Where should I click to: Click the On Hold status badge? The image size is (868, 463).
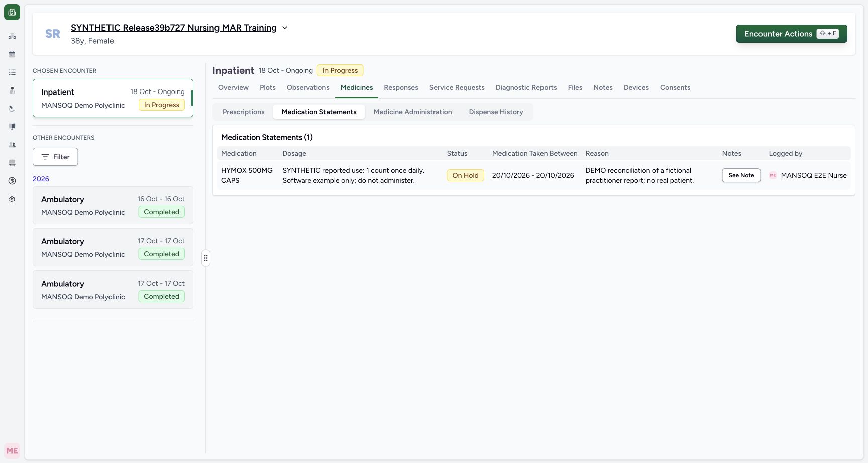(x=465, y=175)
